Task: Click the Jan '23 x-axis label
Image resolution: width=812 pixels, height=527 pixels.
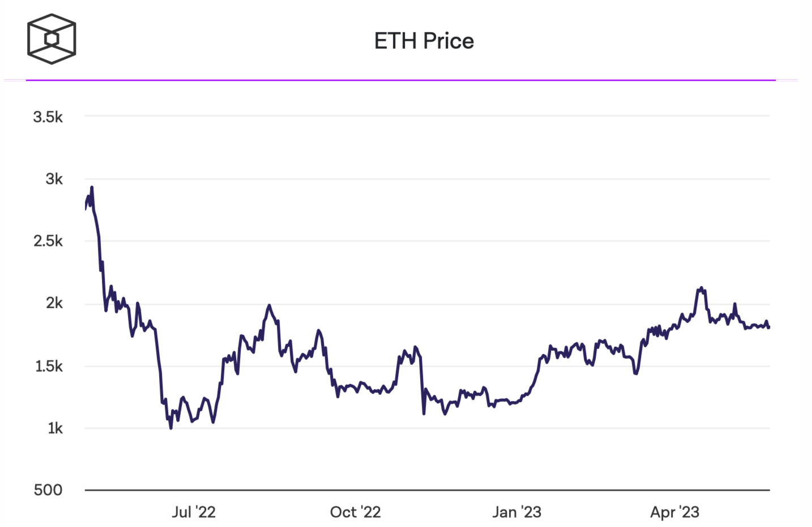Action: pyautogui.click(x=516, y=512)
